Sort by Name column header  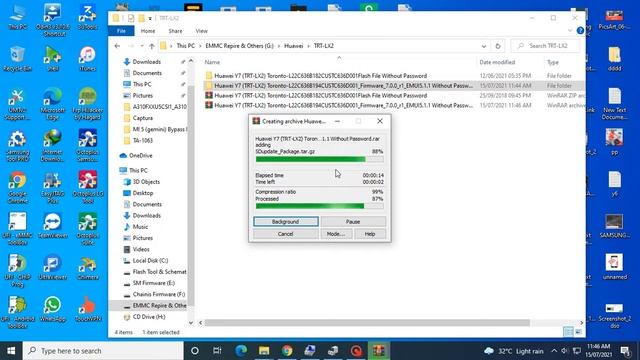point(212,62)
